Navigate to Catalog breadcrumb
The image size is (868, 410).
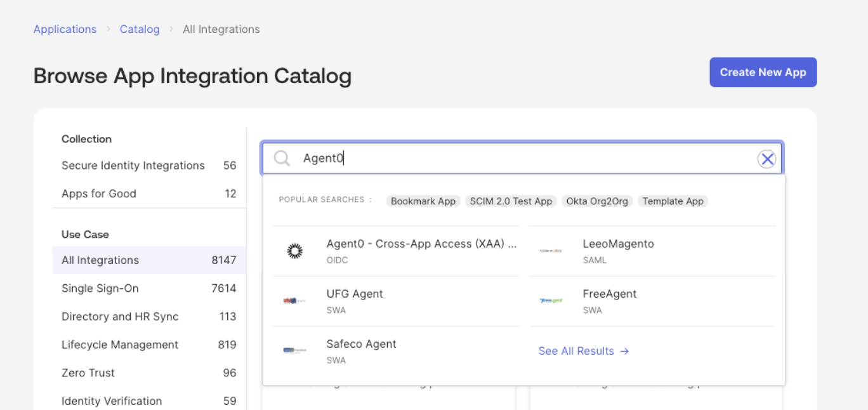click(x=140, y=29)
